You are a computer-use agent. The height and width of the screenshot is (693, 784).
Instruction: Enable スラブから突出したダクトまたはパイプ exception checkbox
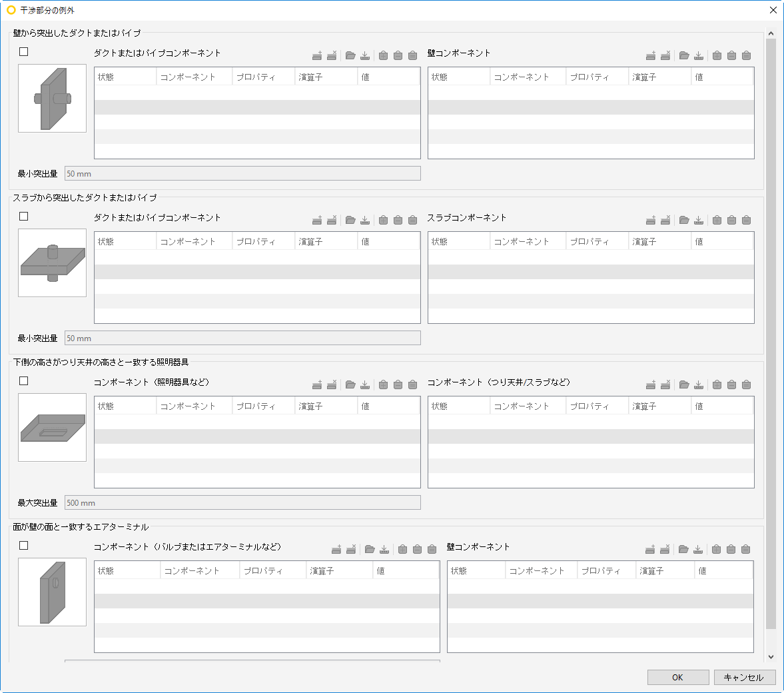click(23, 216)
